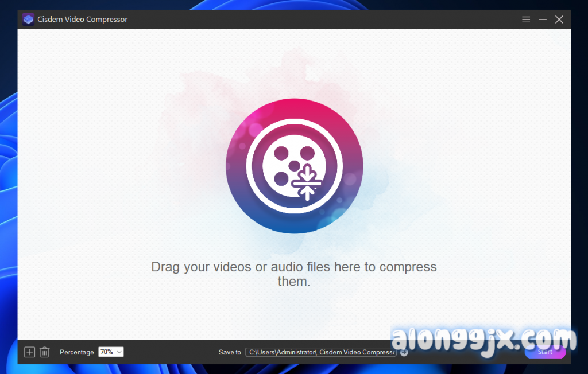Close the Cisdem Video Compressor window
The width and height of the screenshot is (588, 374).
click(559, 20)
